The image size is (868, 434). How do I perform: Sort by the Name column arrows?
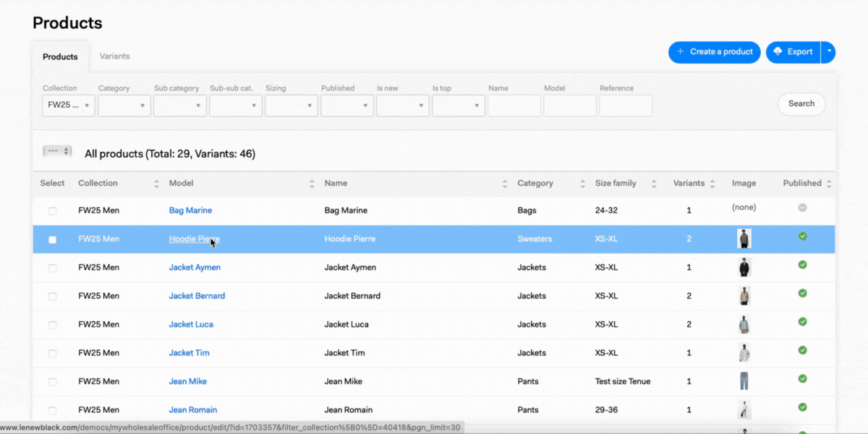pyautogui.click(x=505, y=184)
